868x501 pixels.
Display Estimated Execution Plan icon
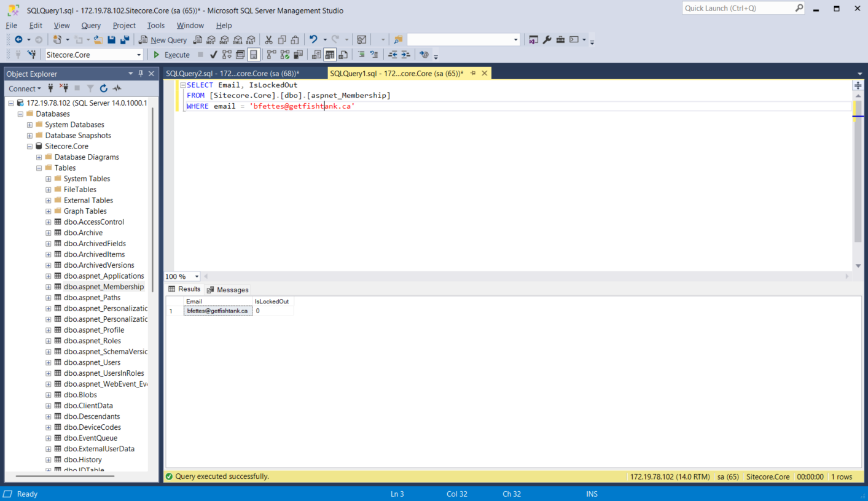click(227, 55)
